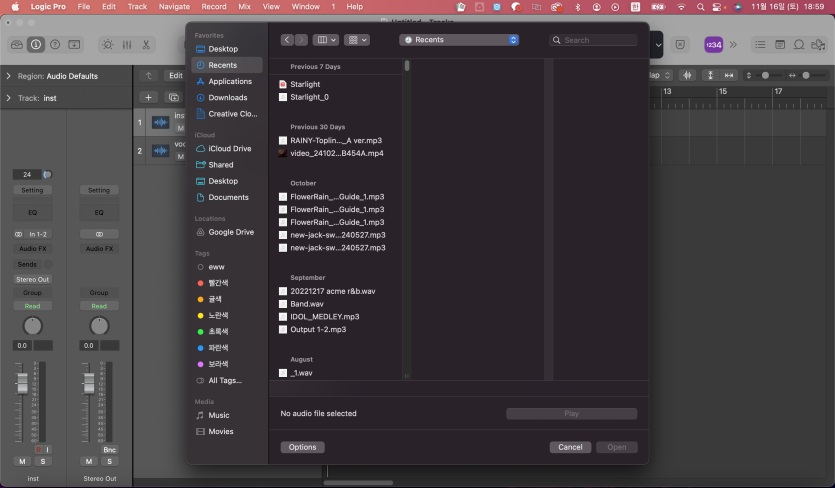Mute the inst channel strip
835x488 pixels.
[22, 461]
